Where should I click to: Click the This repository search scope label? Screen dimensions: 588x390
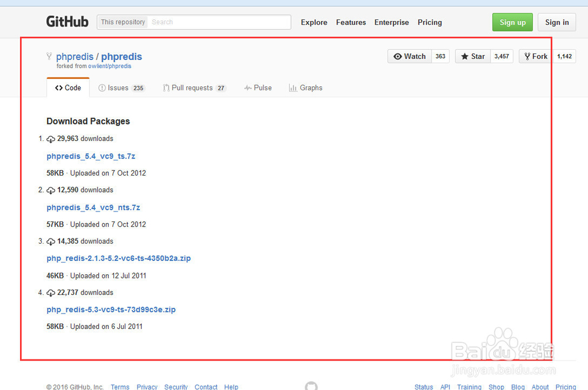coord(123,22)
